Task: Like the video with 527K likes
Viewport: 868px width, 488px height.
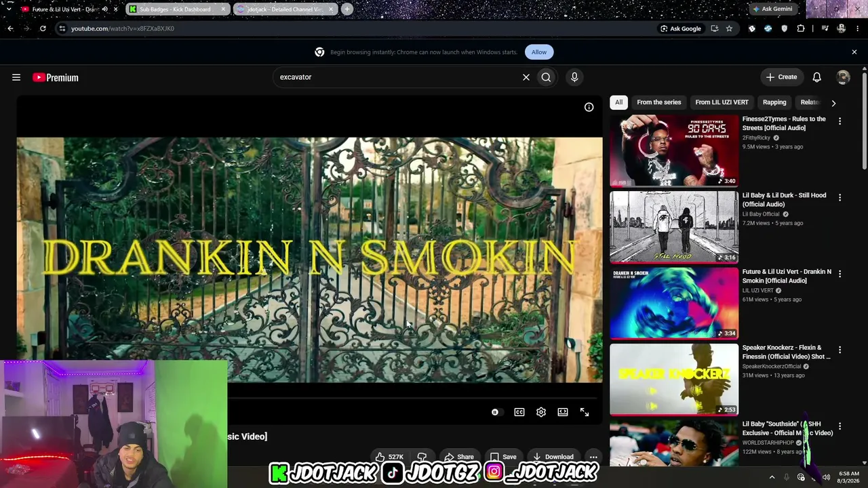Action: point(390,457)
